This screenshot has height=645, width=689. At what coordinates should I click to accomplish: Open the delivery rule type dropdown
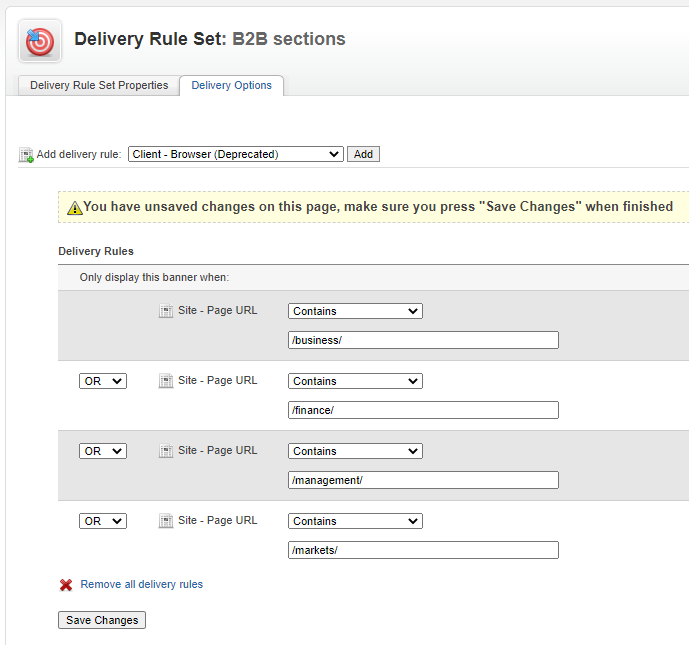[236, 154]
